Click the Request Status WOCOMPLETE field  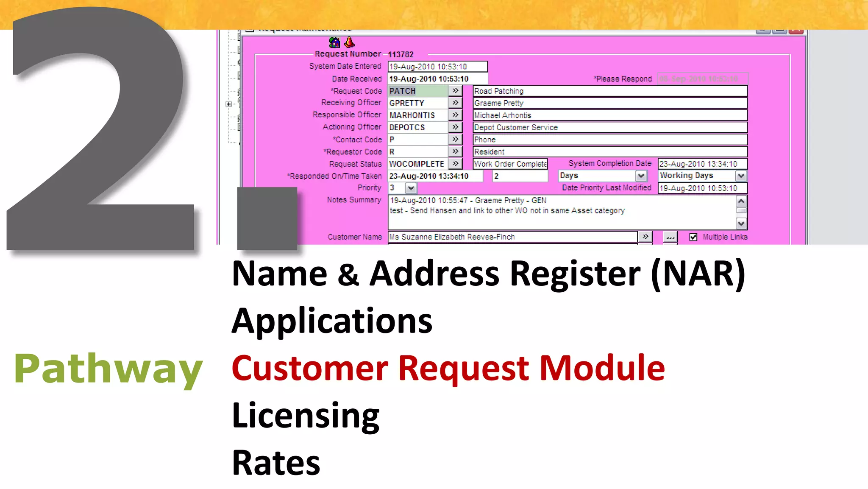coord(418,164)
